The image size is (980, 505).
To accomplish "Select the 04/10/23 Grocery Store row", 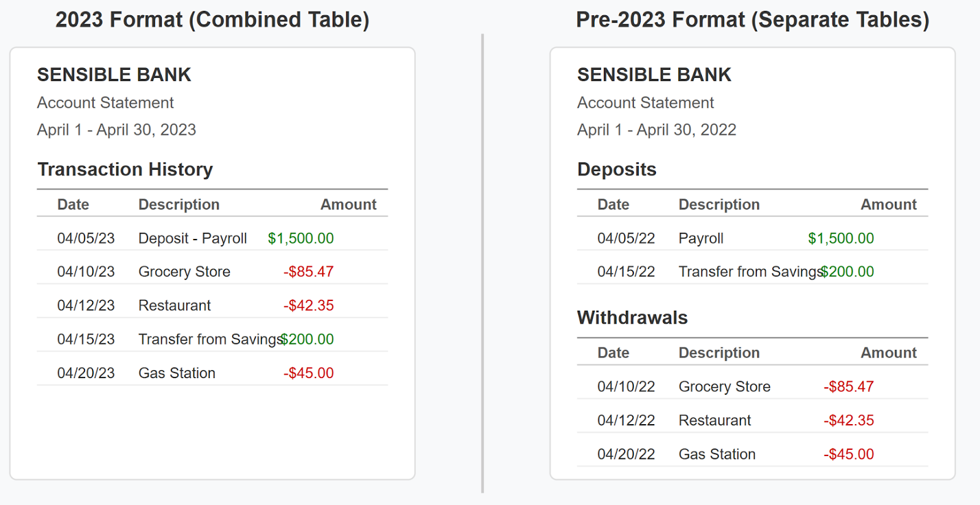I will tap(213, 271).
